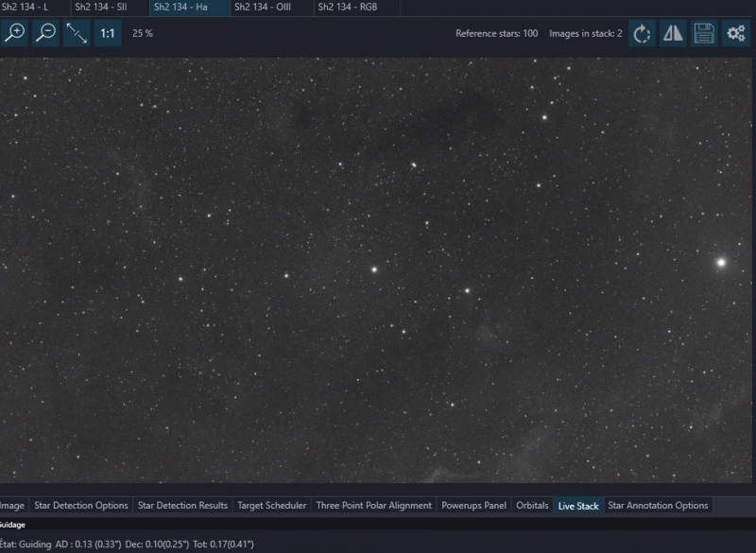Open the Target Scheduler tab
The image size is (756, 553).
[272, 506]
